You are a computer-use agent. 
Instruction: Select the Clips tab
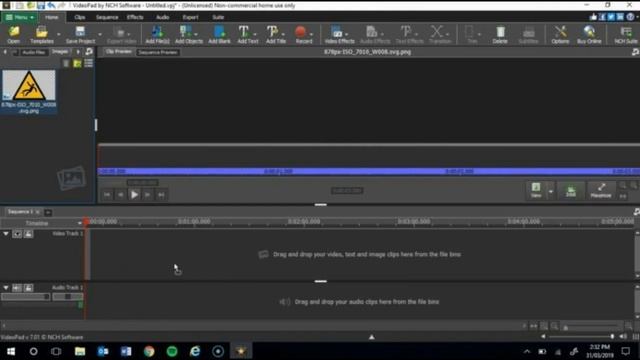pos(80,17)
